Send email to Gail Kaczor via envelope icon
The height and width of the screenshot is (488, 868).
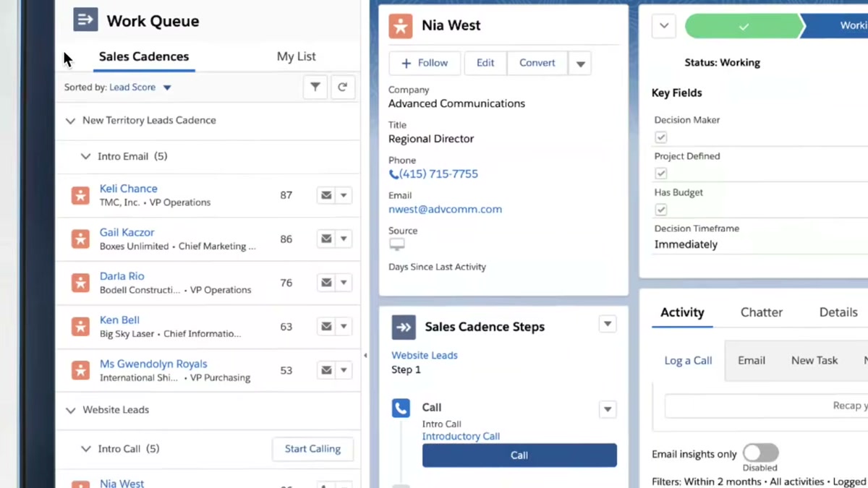point(326,239)
